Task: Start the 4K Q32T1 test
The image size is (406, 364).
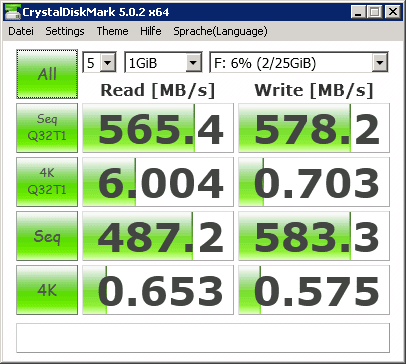Action: tap(47, 182)
